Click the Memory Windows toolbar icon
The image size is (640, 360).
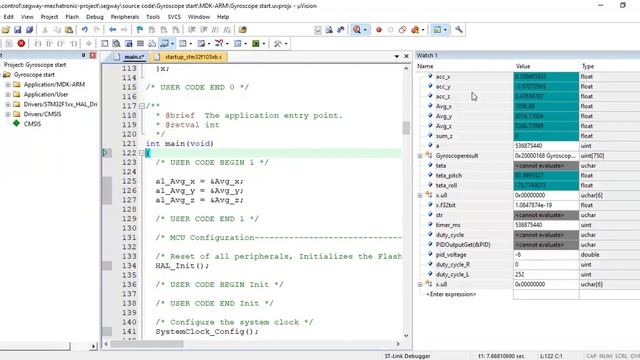click(183, 43)
